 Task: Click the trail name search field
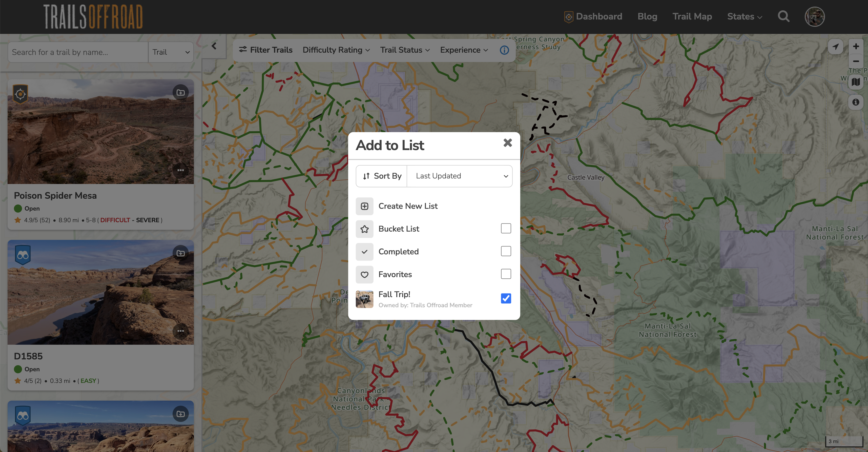[x=78, y=52]
